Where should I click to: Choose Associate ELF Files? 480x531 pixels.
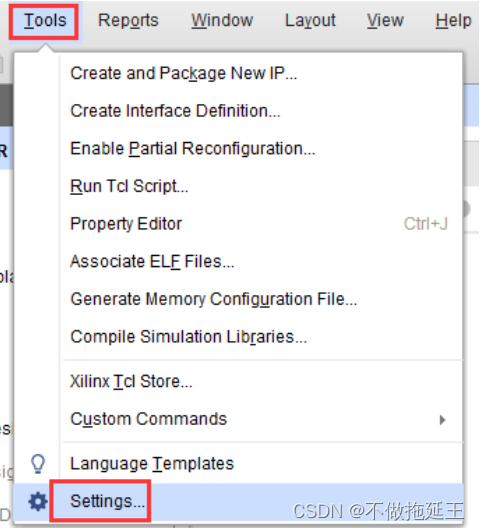tap(238, 261)
